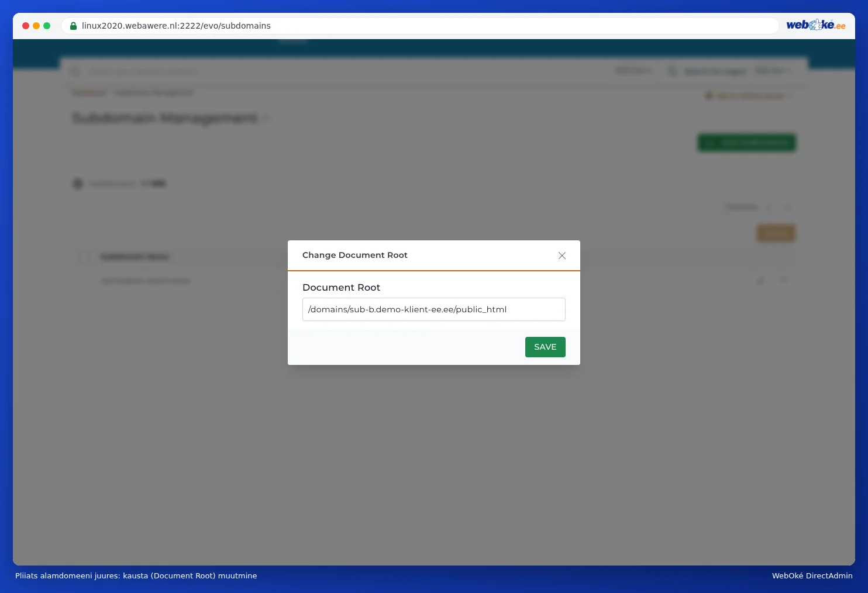Screen dimensions: 868x593
Task: Click the "Change Document Root" dialog title
Action: click(x=355, y=255)
